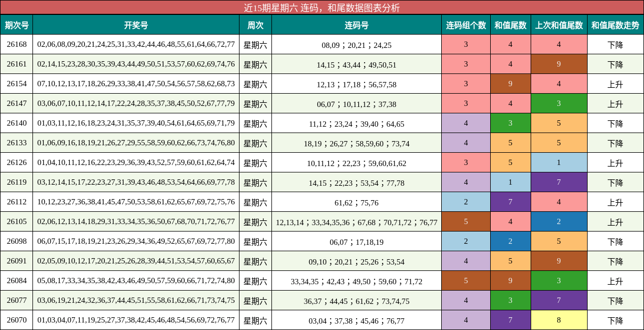This screenshot has height=330, width=644.
Task: Select the 上次和值尾数 column header
Action: click(x=559, y=25)
